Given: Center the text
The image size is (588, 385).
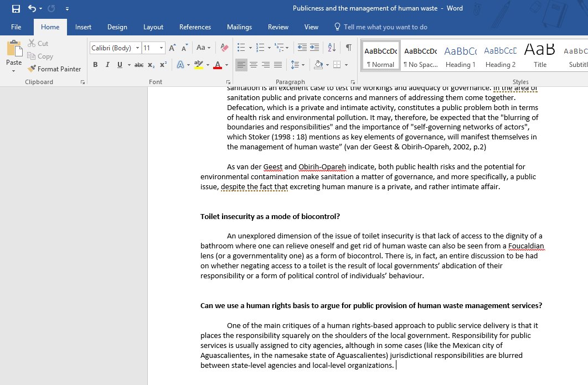Looking at the screenshot, I should (254, 65).
